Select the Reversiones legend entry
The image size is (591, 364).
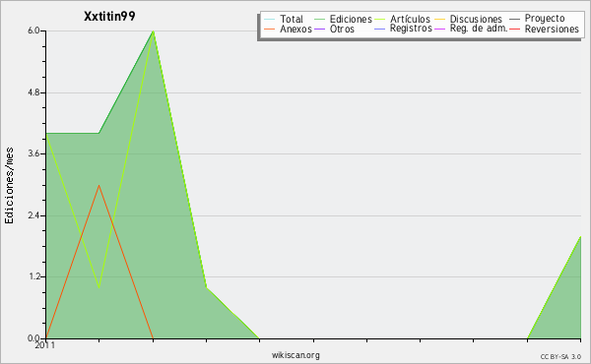[552, 29]
